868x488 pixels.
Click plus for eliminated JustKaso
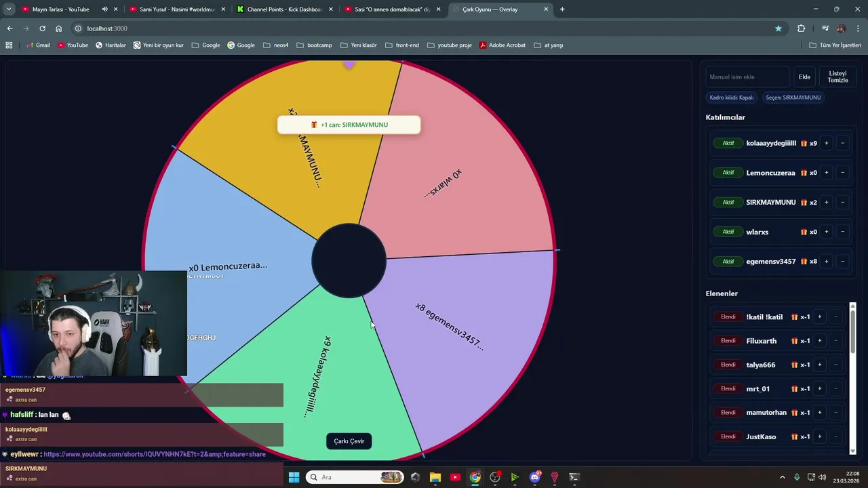[x=819, y=436]
